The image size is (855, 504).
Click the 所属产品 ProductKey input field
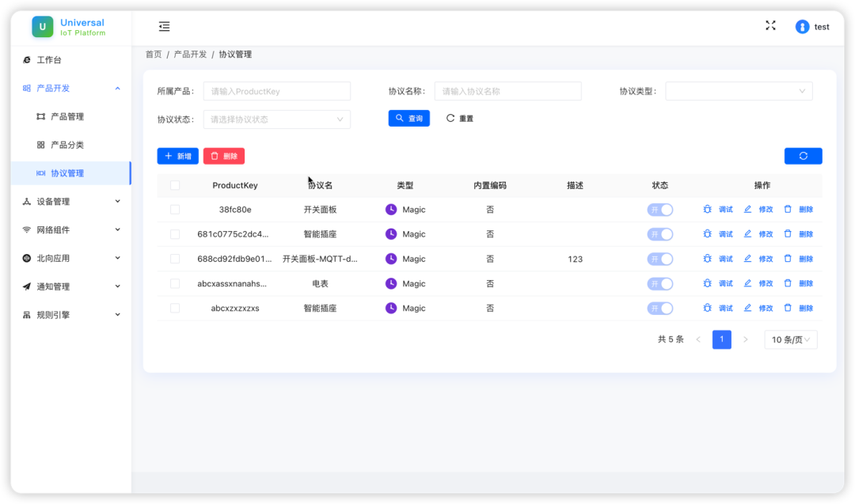276,91
